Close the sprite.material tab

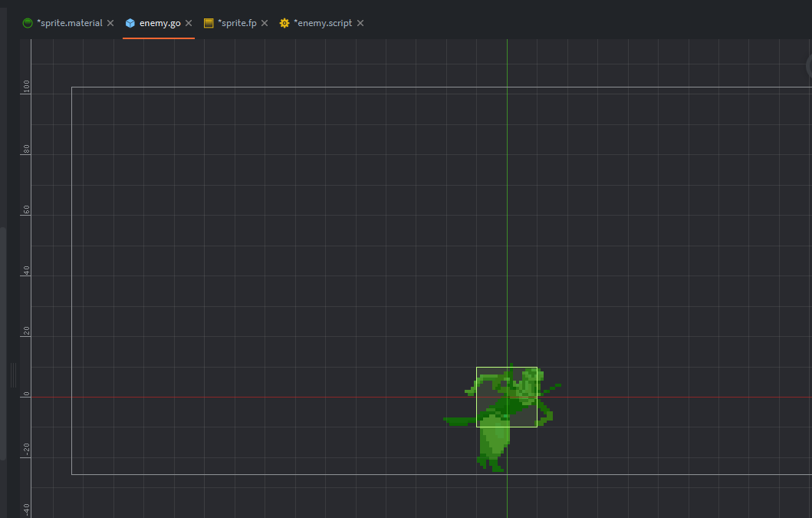coord(110,23)
